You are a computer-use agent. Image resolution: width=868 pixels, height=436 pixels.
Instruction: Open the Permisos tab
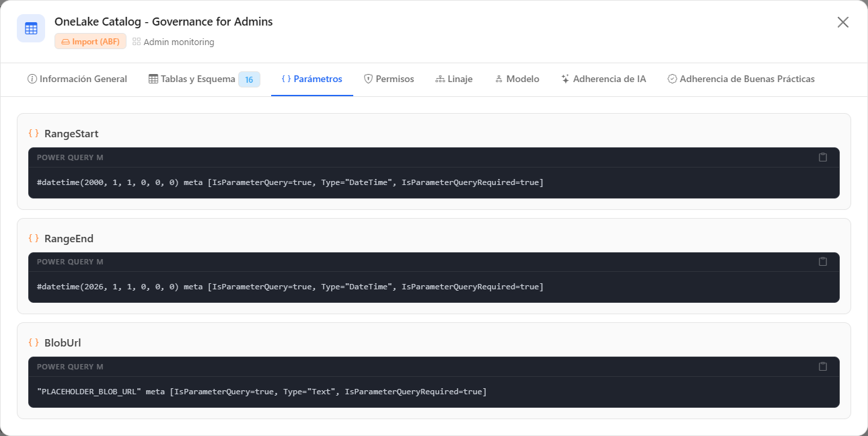[x=389, y=79]
